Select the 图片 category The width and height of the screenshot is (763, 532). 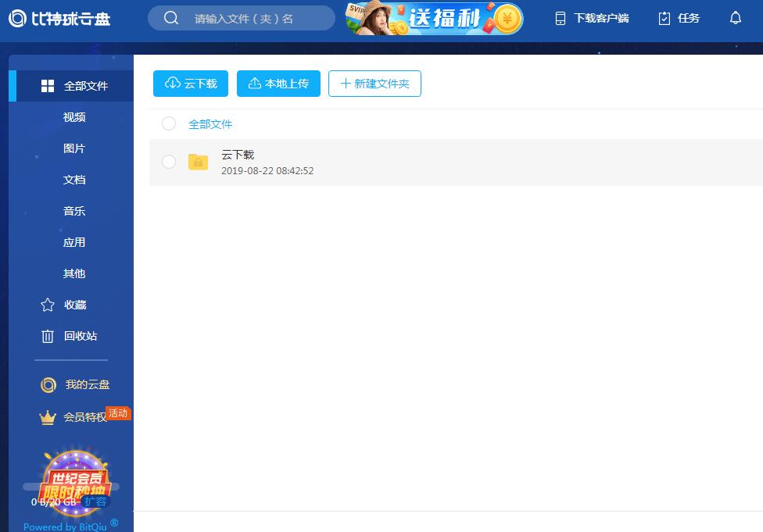point(74,148)
